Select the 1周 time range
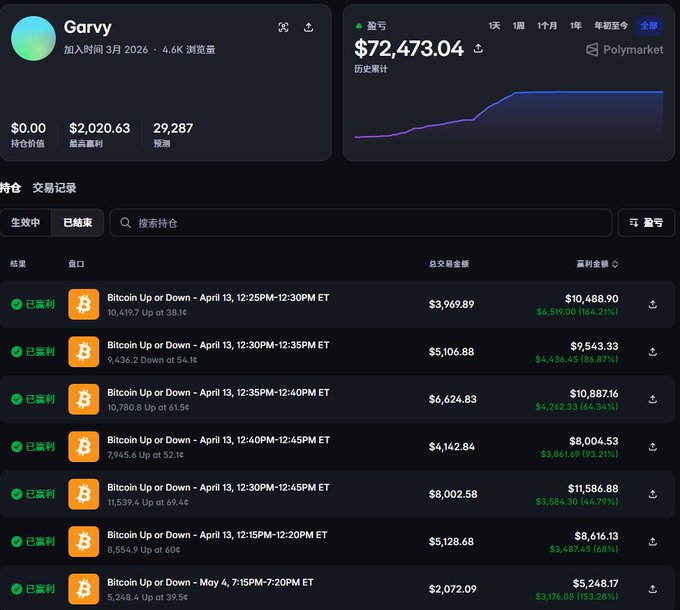The image size is (680, 610). point(519,26)
